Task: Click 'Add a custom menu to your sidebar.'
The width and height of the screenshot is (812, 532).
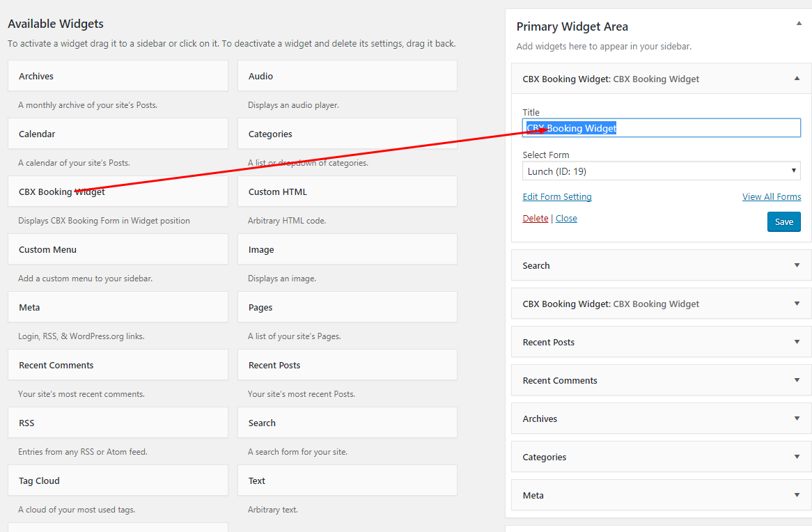Action: pyautogui.click(x=86, y=279)
